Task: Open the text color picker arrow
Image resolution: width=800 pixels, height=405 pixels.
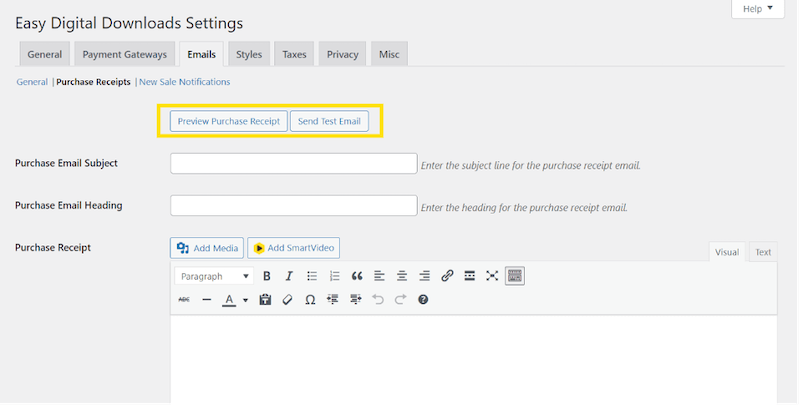Action: (x=245, y=300)
